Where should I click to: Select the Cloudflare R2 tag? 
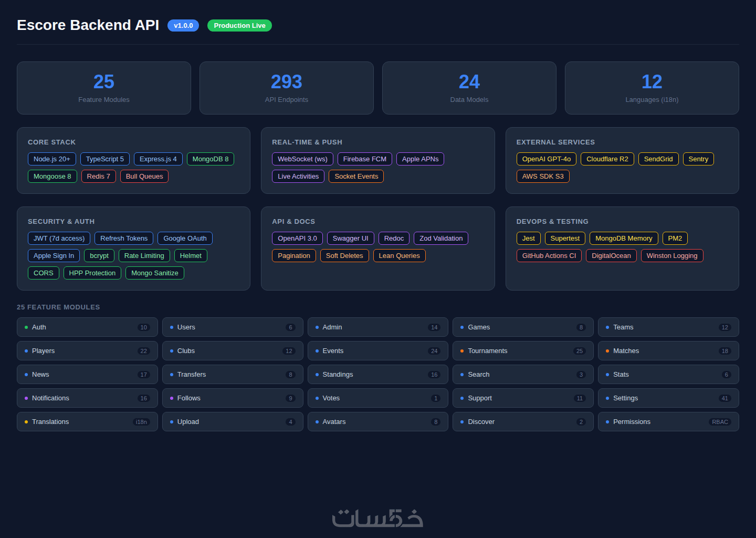pos(607,159)
